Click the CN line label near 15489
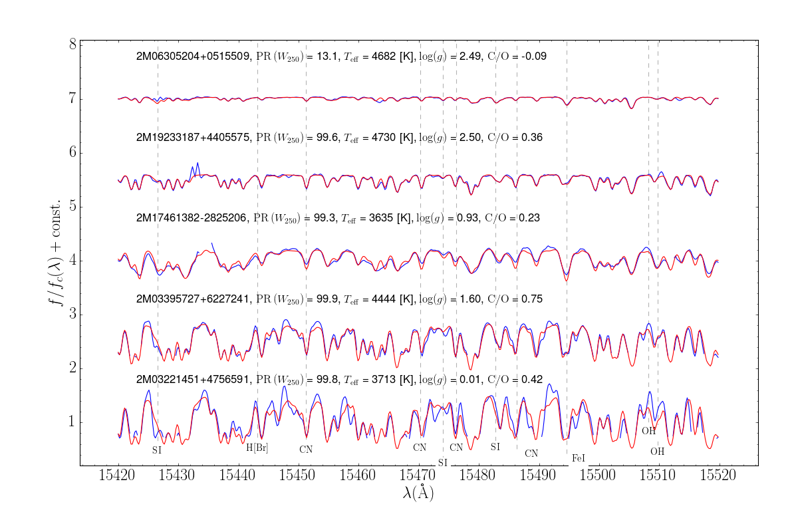The image size is (798, 532). coord(531,454)
